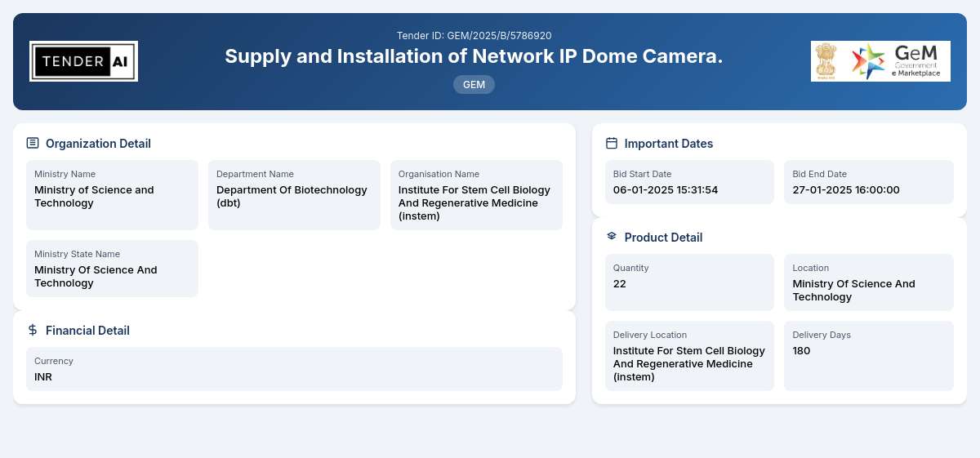
Task: Click the Organisation Name instem value
Action: (x=474, y=203)
